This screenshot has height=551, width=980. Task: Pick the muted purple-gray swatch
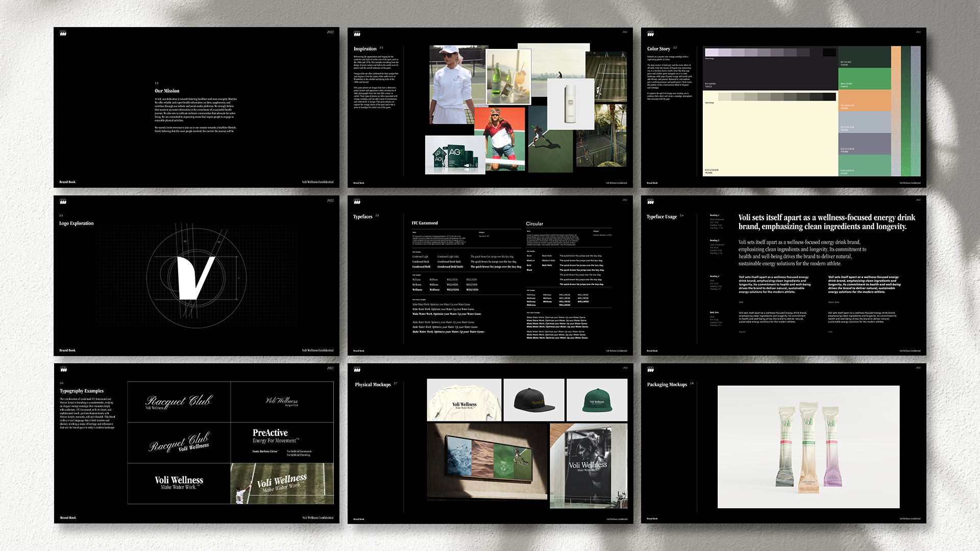click(865, 144)
